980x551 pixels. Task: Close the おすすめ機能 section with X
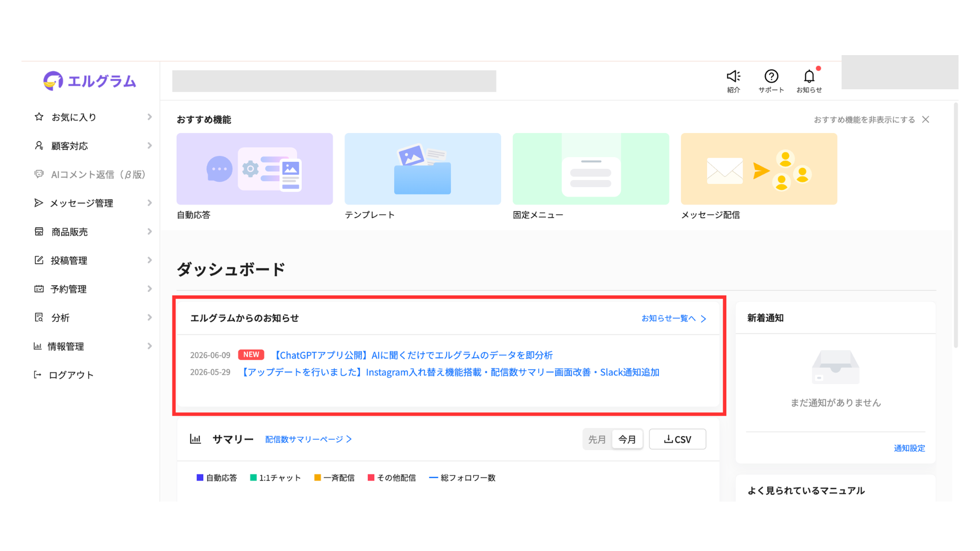tap(925, 119)
